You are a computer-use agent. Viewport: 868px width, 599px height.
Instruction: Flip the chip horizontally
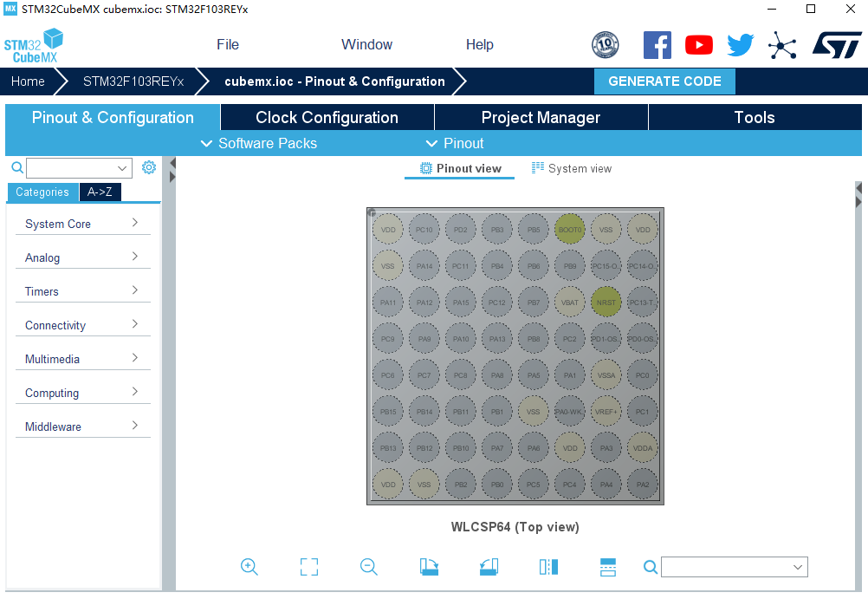click(x=548, y=567)
